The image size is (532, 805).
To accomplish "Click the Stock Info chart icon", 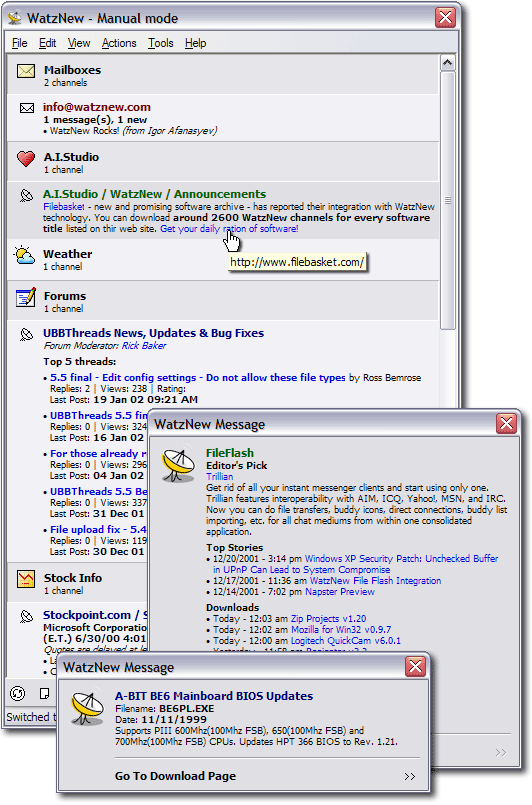I will click(x=26, y=579).
